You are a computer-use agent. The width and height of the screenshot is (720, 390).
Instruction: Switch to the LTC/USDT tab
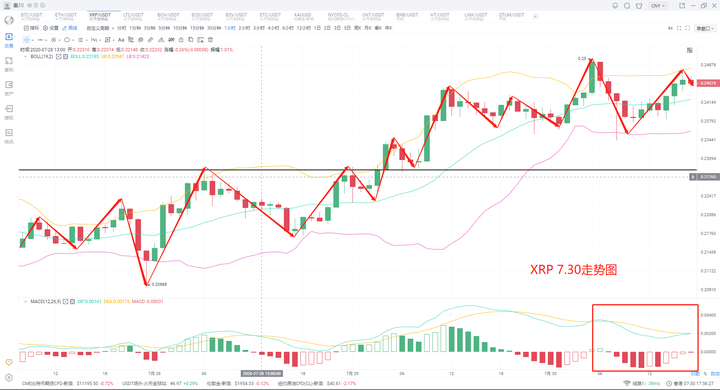click(x=134, y=17)
